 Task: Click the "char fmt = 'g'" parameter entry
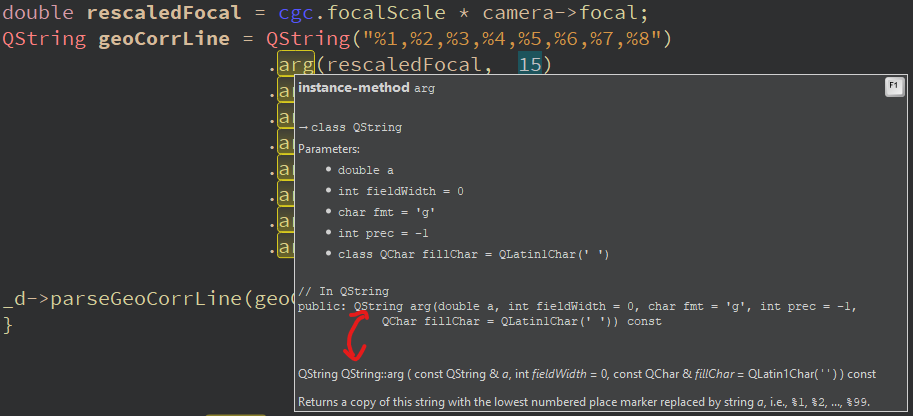[387, 212]
